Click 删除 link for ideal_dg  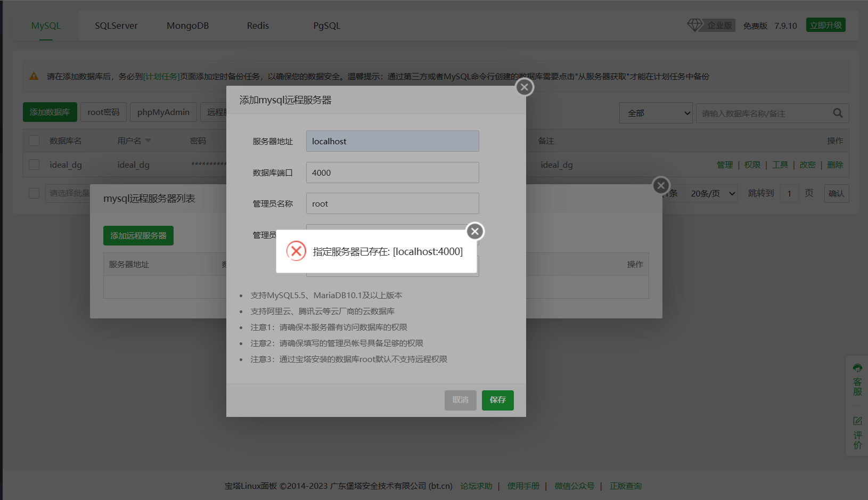point(835,165)
